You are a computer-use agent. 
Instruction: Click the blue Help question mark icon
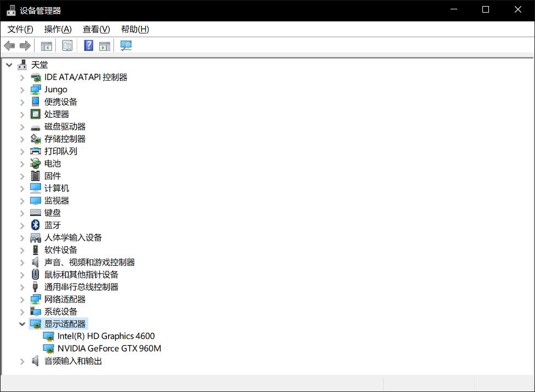89,46
